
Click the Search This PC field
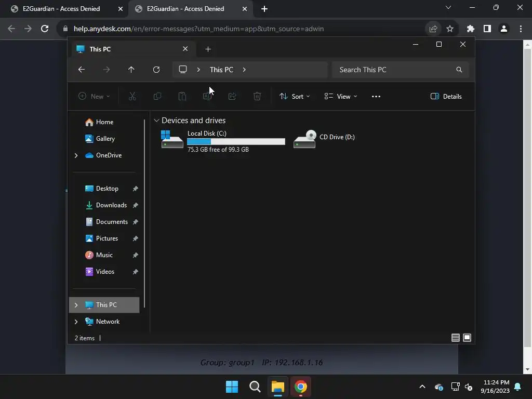[x=401, y=70]
